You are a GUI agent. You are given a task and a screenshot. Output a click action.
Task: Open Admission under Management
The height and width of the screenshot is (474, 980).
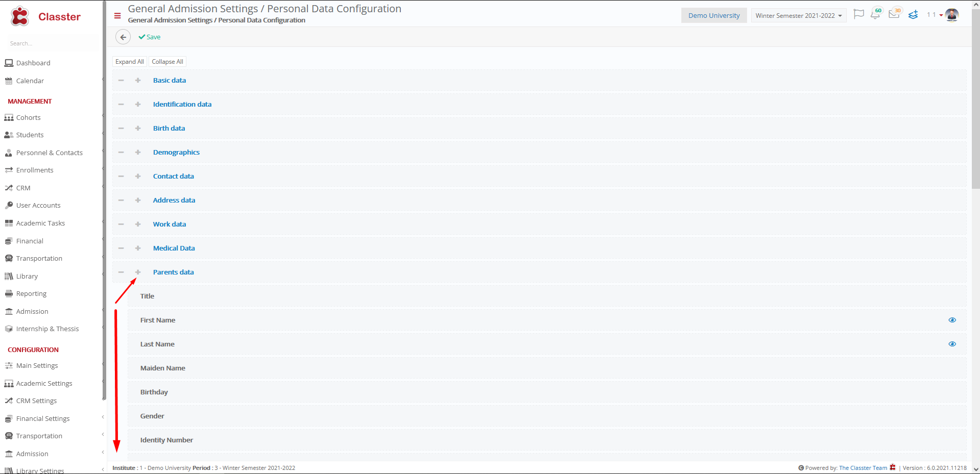pyautogui.click(x=32, y=311)
